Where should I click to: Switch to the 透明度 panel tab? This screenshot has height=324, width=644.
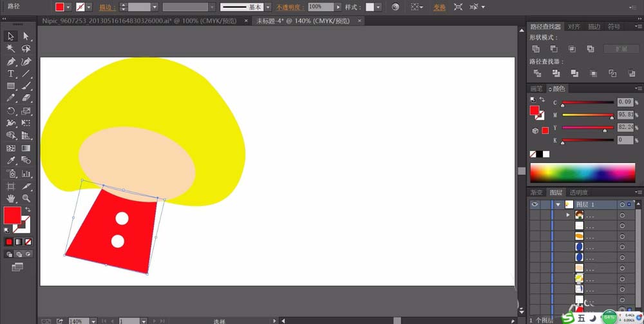pos(578,192)
